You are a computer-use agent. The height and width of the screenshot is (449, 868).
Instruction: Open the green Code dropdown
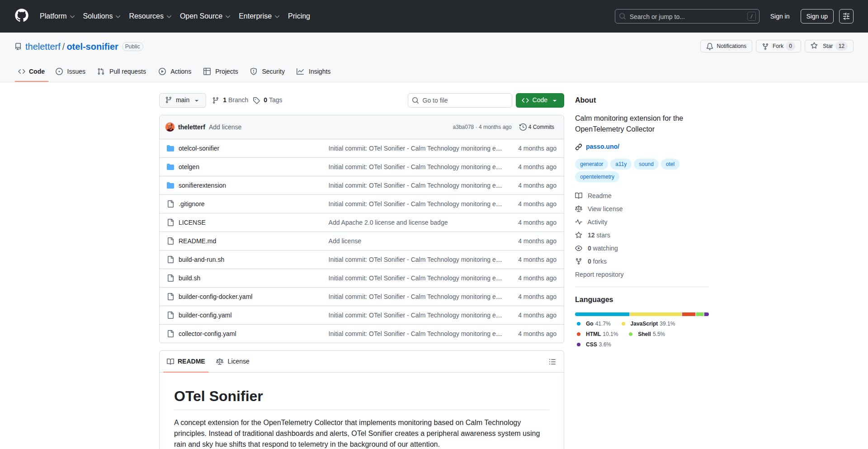[539, 100]
